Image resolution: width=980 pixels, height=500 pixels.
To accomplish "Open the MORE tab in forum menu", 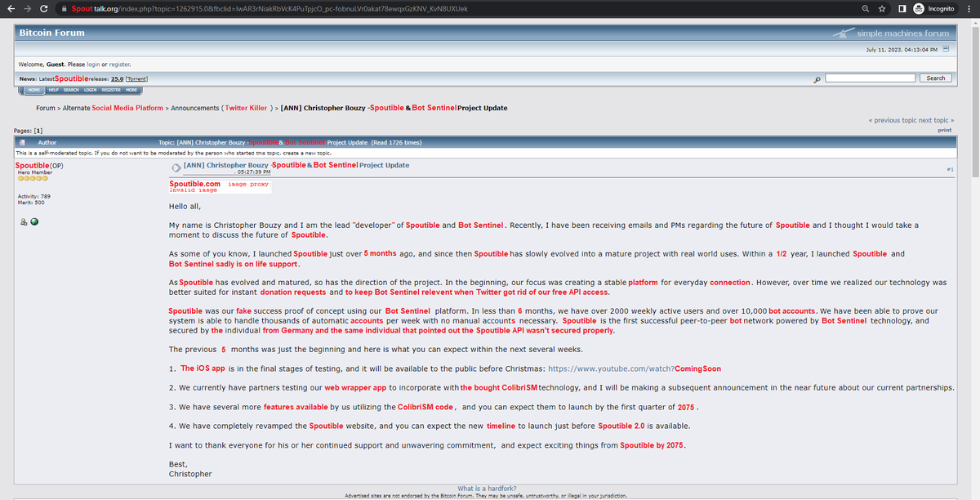I will pos(131,90).
